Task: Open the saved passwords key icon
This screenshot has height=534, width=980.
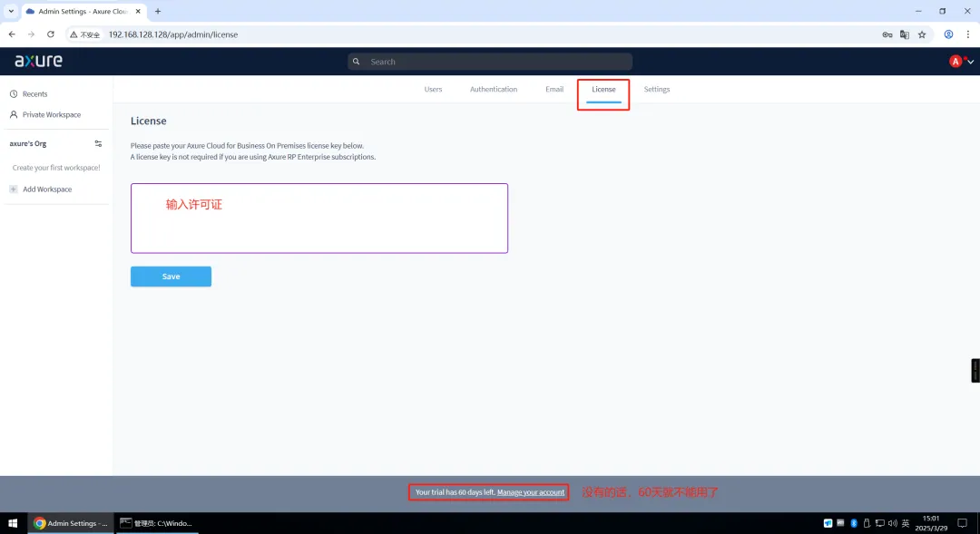Action: coord(887,35)
